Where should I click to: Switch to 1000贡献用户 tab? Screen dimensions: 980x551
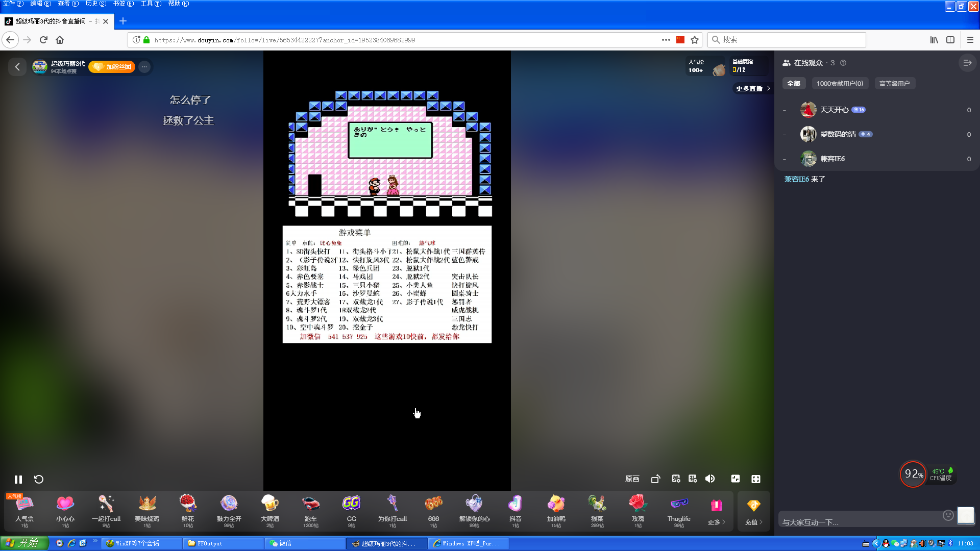[x=840, y=83]
